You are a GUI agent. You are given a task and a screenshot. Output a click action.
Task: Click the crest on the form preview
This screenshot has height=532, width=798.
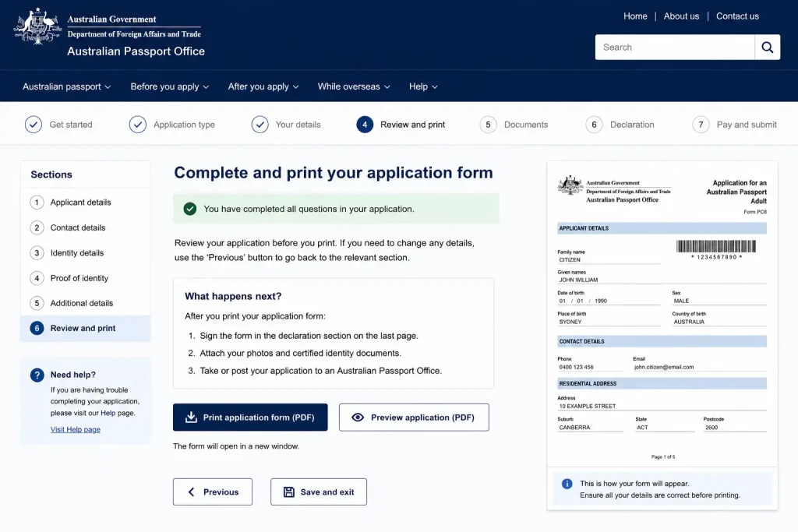click(x=570, y=185)
